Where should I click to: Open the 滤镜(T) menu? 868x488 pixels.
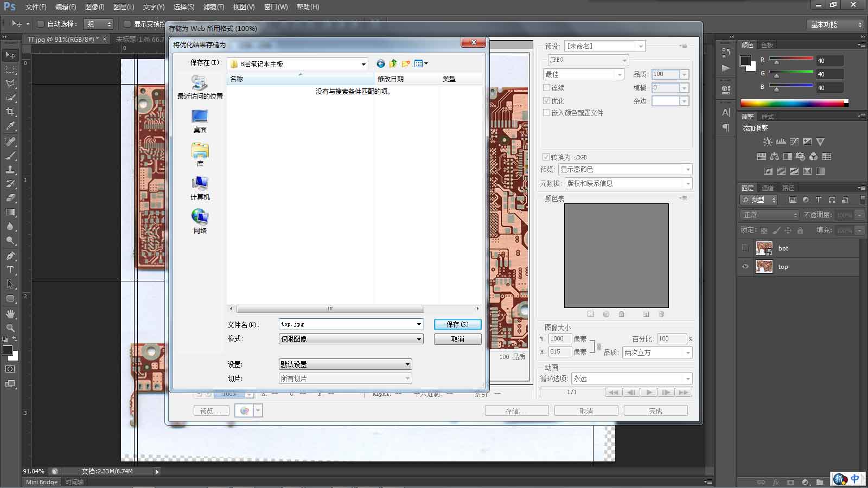[213, 7]
